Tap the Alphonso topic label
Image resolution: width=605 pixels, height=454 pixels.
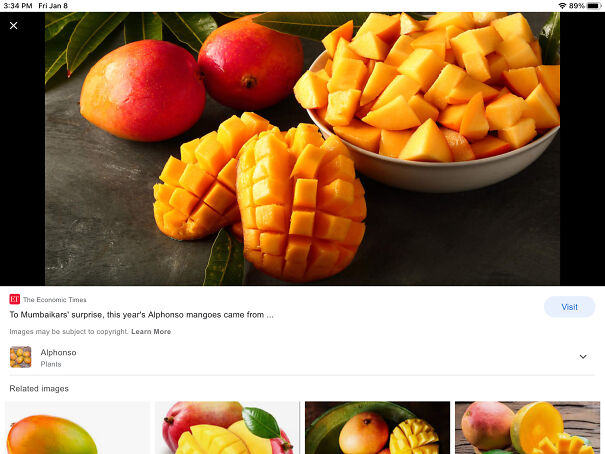click(58, 353)
